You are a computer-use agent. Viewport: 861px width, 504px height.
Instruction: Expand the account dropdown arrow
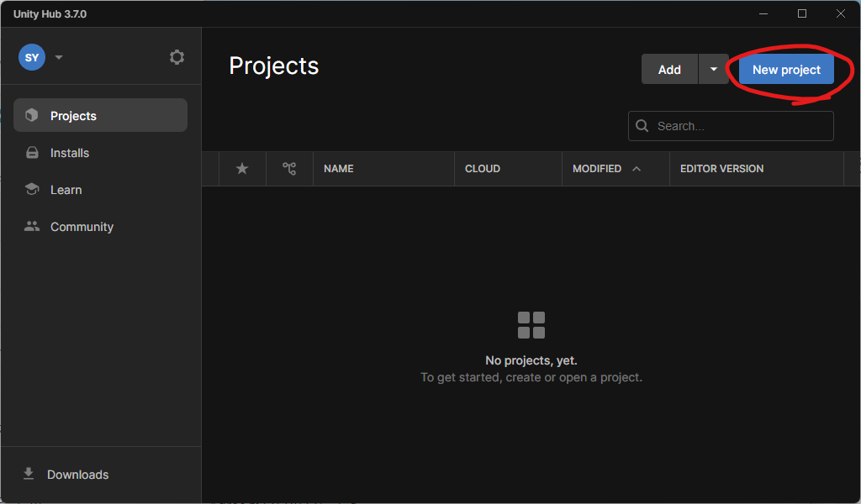pos(59,57)
